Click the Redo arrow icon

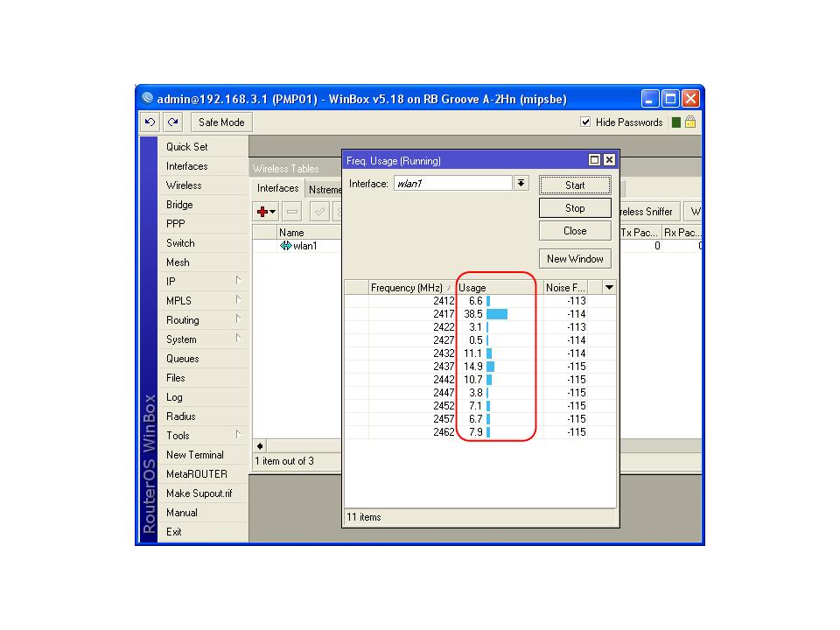click(172, 122)
